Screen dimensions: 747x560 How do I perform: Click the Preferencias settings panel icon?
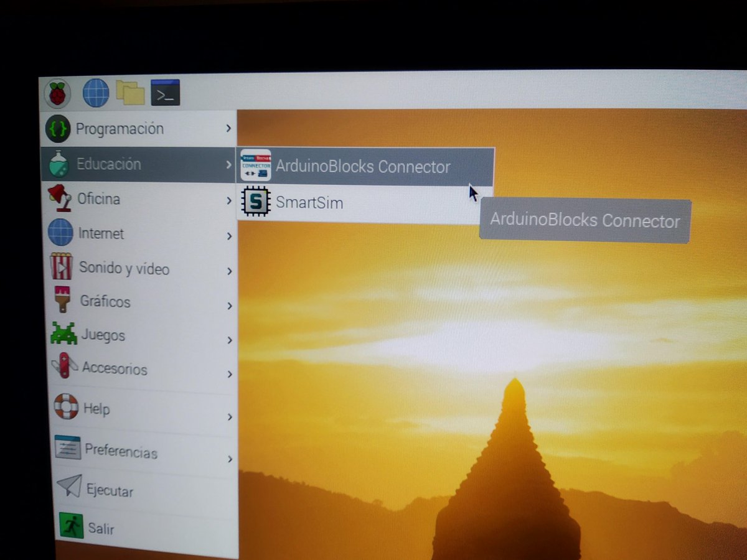67,447
